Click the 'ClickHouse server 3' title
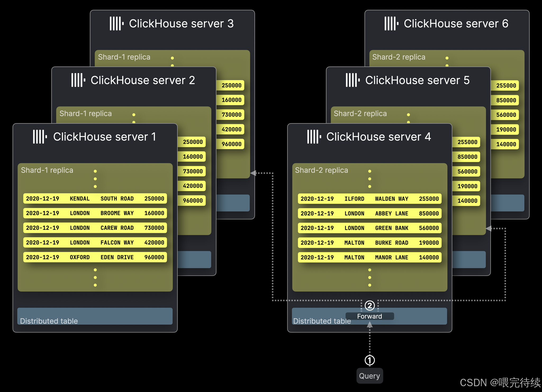 [182, 24]
